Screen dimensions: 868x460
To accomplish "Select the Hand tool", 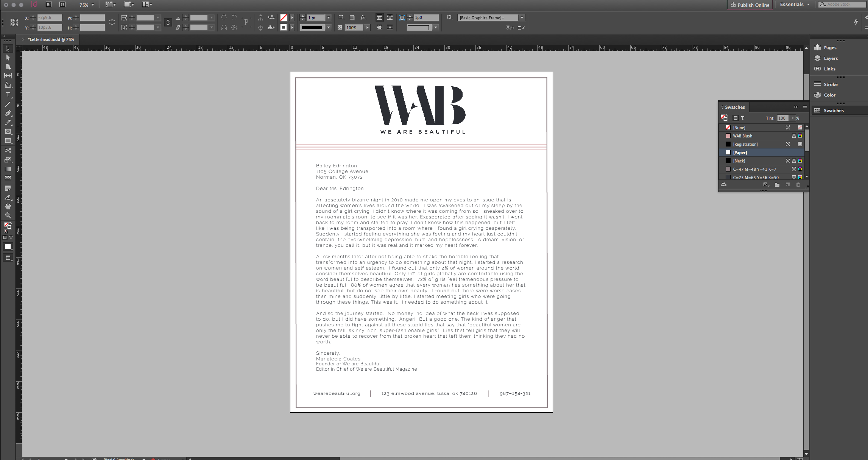I will pyautogui.click(x=8, y=206).
